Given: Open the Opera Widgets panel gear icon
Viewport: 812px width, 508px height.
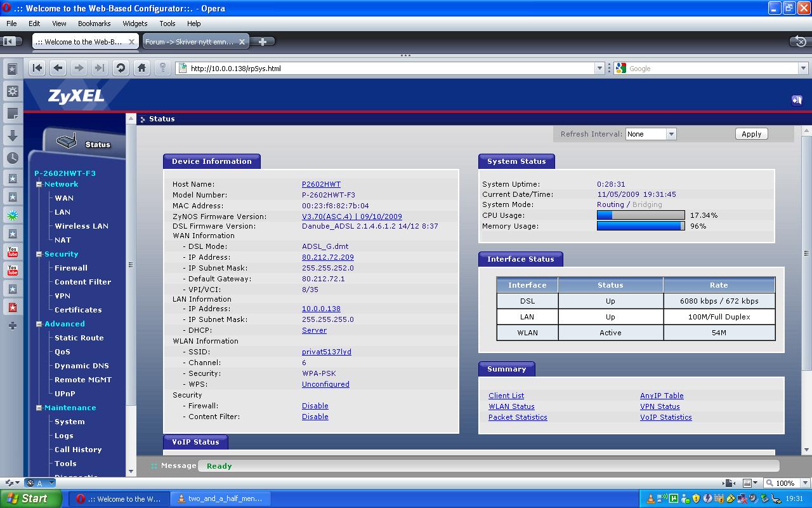Looking at the screenshot, I should coord(12,91).
